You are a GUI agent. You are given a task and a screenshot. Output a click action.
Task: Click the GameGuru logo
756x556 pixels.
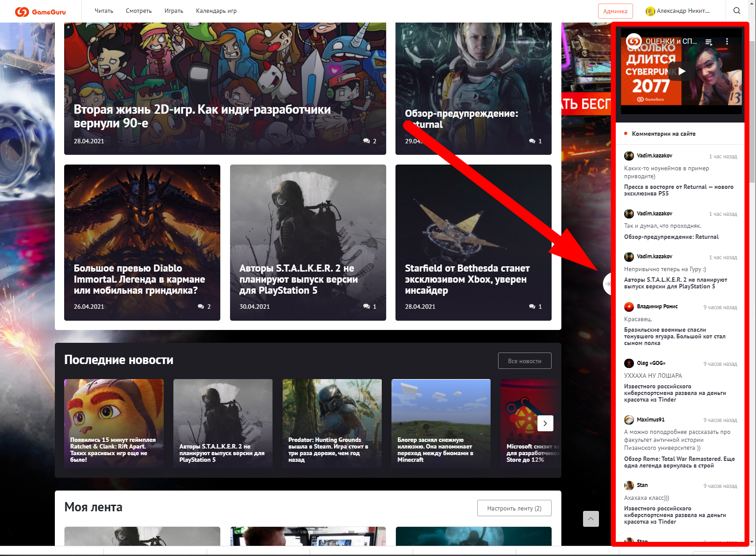tap(40, 12)
